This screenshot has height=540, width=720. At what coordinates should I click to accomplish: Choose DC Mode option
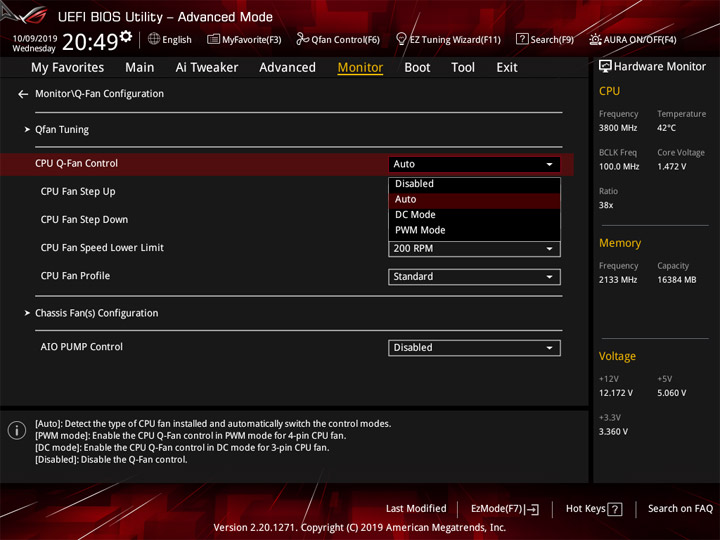[x=474, y=214]
